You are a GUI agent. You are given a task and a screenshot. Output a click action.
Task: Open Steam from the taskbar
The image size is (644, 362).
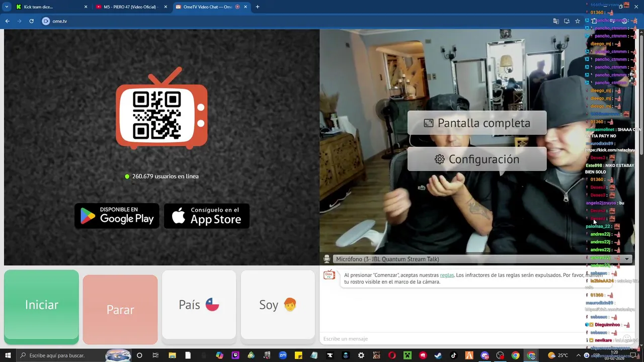tap(438, 355)
